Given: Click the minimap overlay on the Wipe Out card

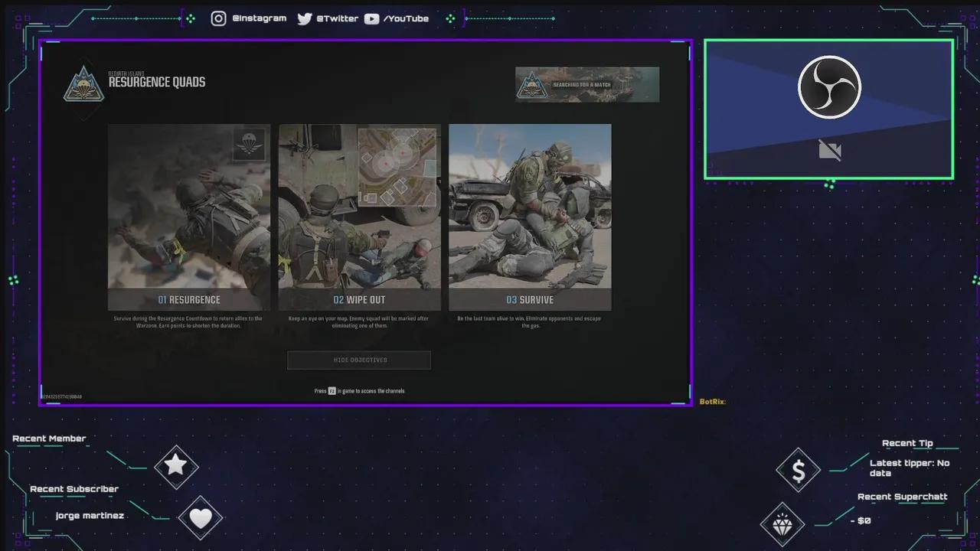Looking at the screenshot, I should point(397,168).
